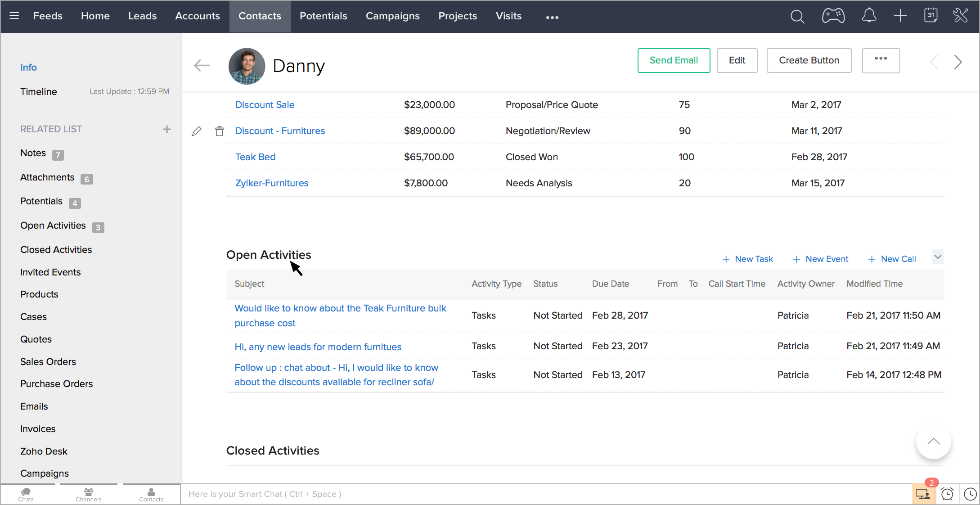Open the setup tools icon
The image size is (980, 505).
(x=961, y=16)
